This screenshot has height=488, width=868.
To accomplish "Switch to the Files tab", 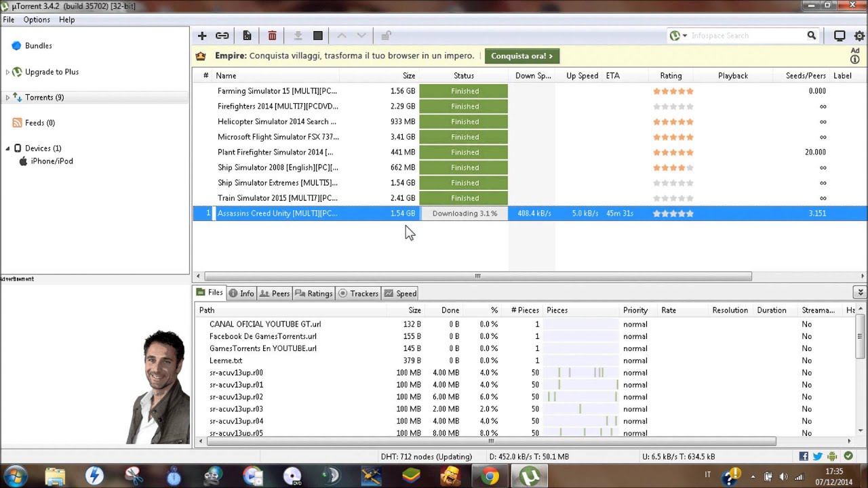I will [x=210, y=293].
